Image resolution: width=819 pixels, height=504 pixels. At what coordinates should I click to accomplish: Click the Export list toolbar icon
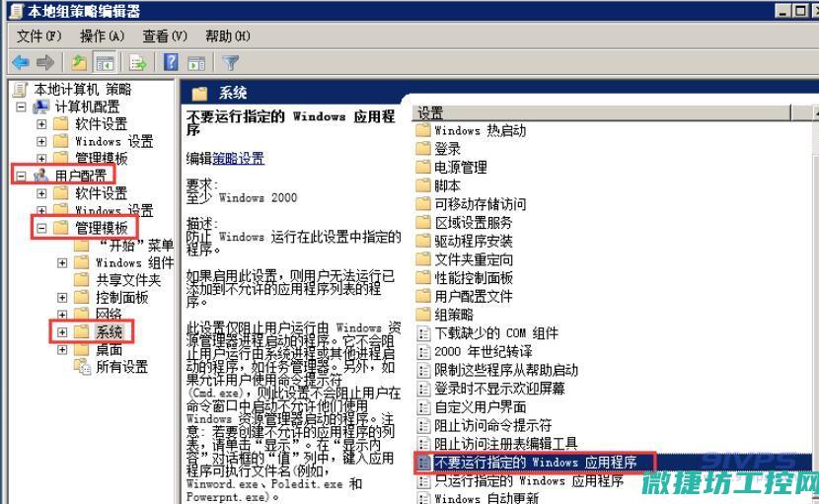coord(138,63)
